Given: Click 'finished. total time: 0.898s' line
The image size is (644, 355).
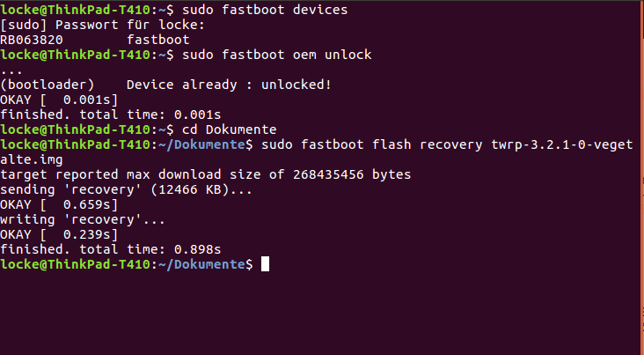Looking at the screenshot, I should [x=111, y=249].
